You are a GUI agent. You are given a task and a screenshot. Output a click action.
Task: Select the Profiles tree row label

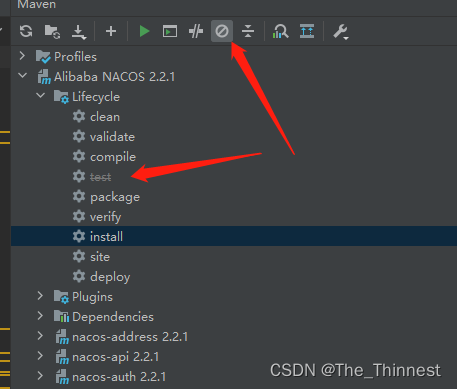(75, 57)
